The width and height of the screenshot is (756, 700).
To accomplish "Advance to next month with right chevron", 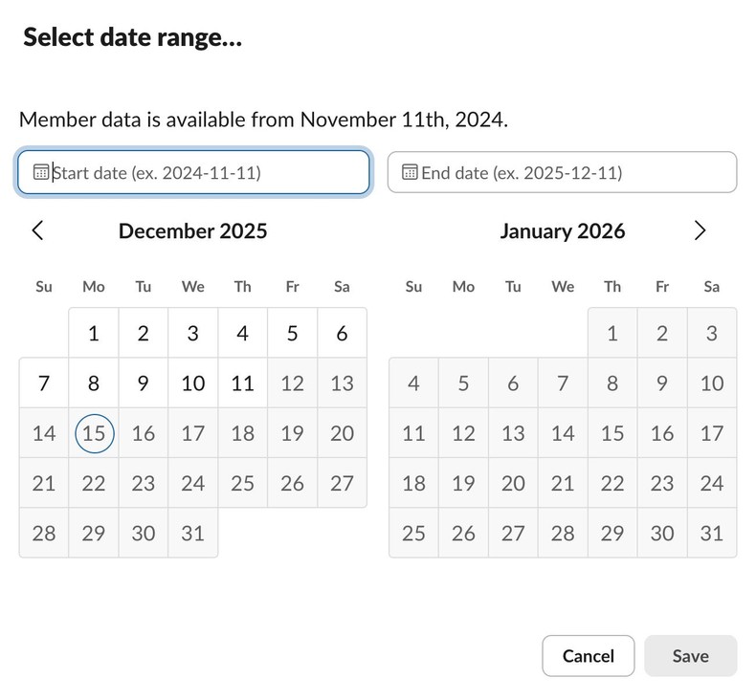I will tap(700, 230).
